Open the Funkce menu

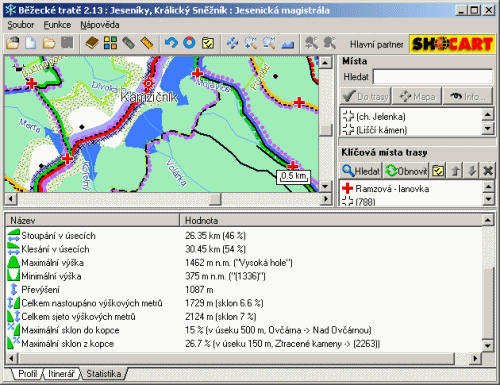(57, 25)
